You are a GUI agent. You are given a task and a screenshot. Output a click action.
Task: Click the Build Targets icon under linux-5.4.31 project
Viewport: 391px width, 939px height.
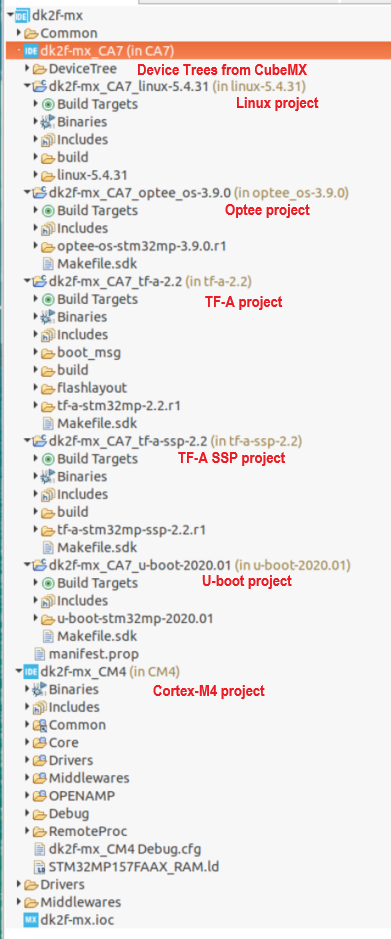pyautogui.click(x=49, y=104)
